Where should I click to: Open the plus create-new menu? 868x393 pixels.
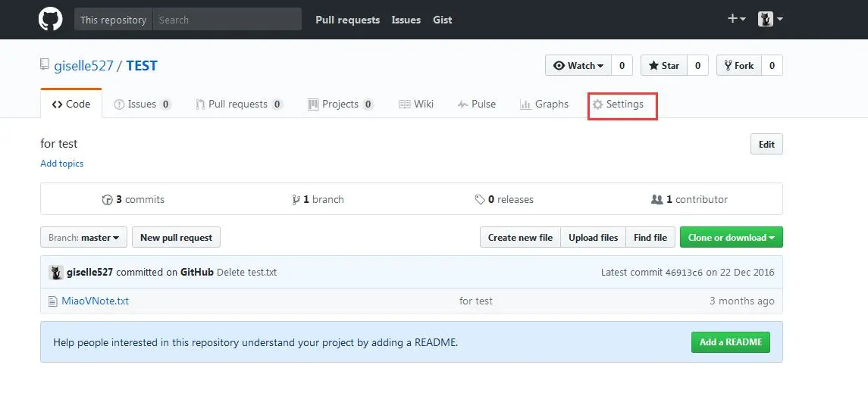735,19
